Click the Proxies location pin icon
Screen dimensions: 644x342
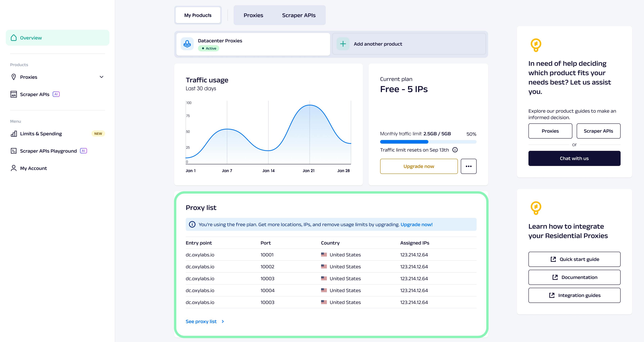pyautogui.click(x=14, y=77)
